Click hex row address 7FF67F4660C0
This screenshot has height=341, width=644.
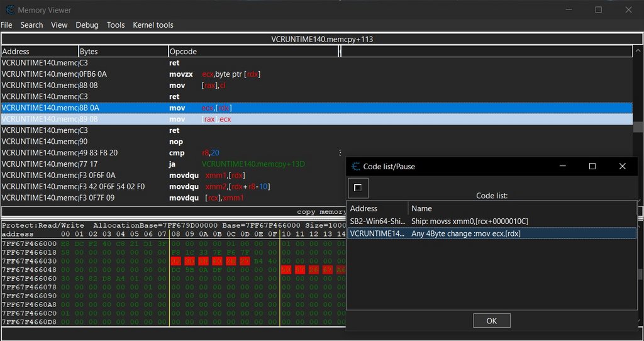29,313
